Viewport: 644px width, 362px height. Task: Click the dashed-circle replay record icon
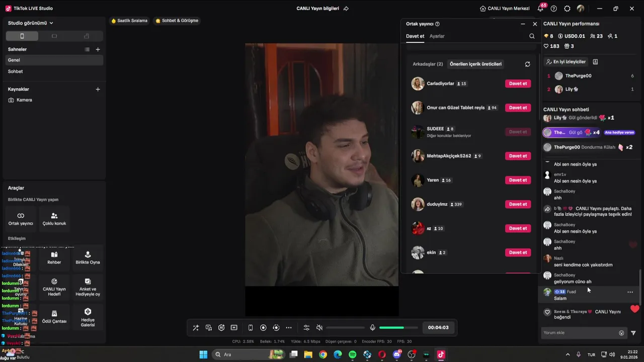pos(276,328)
